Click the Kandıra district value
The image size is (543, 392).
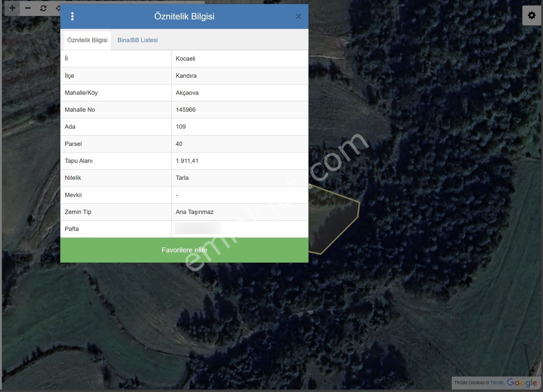pos(186,76)
